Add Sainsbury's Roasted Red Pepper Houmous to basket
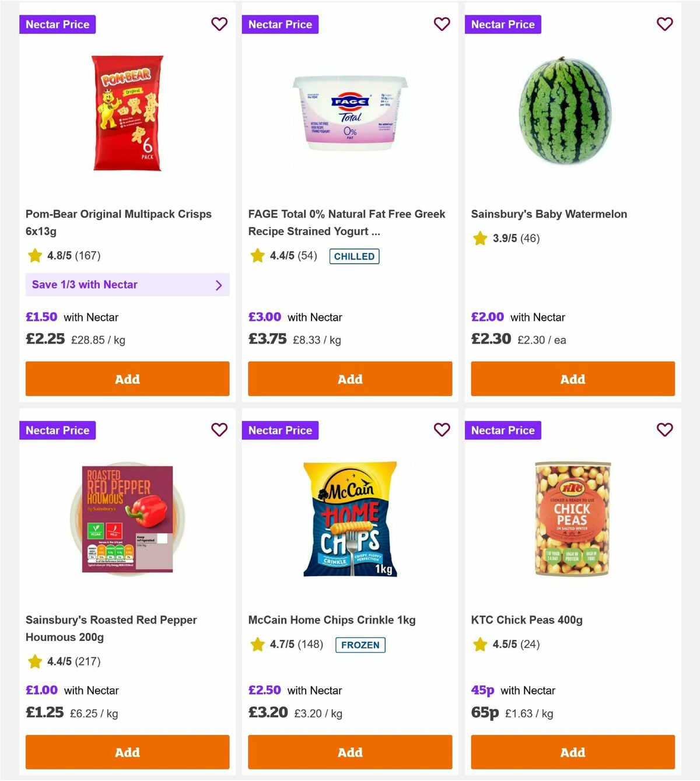Image resolution: width=700 pixels, height=781 pixels. coord(127,752)
